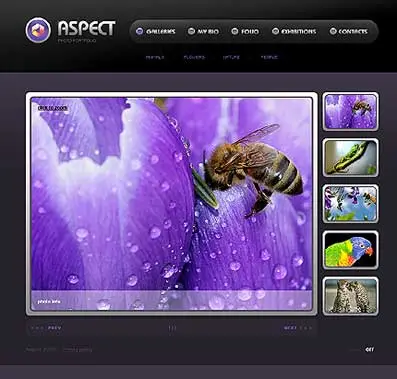Image resolution: width=397 pixels, height=379 pixels.
Task: Go to the previous photo
Action: (x=54, y=328)
